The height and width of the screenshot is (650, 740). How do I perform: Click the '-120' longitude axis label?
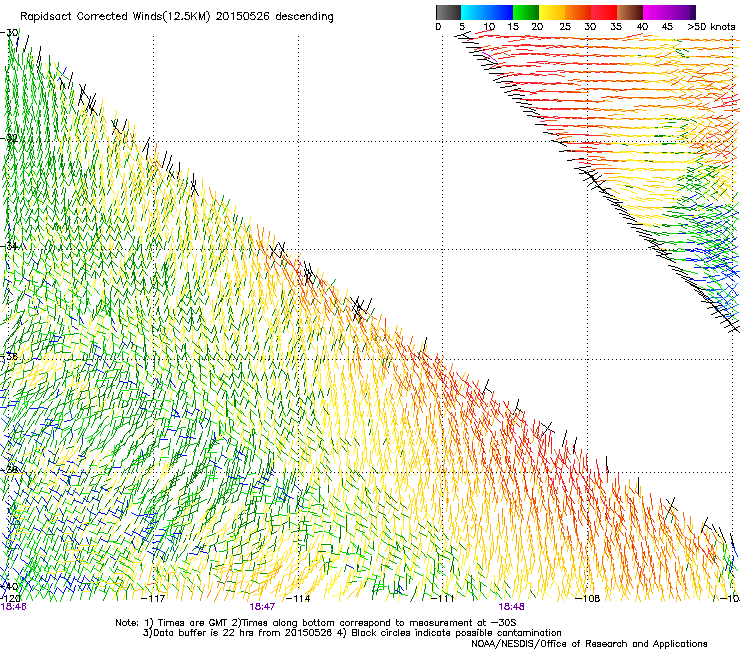coord(10,599)
